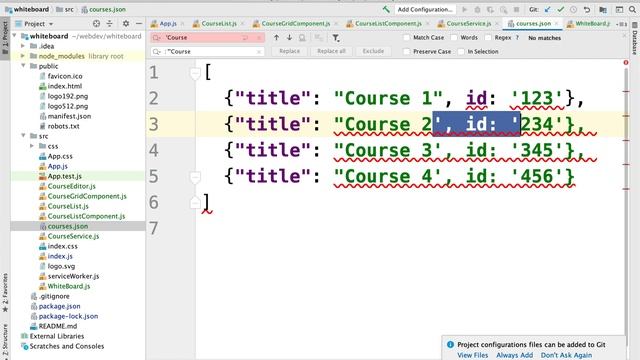Select CourseService.js in the project tree
640x360 pixels.
(x=73, y=236)
